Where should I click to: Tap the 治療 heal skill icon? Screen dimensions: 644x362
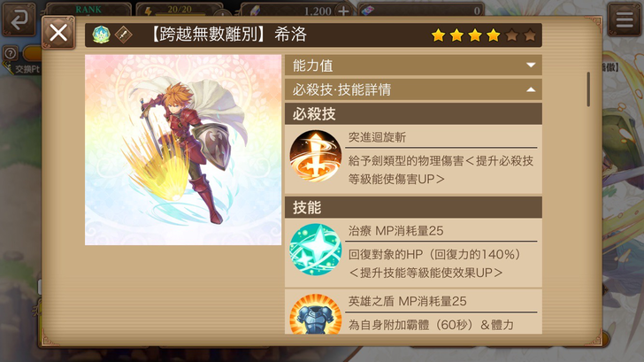pos(316,250)
